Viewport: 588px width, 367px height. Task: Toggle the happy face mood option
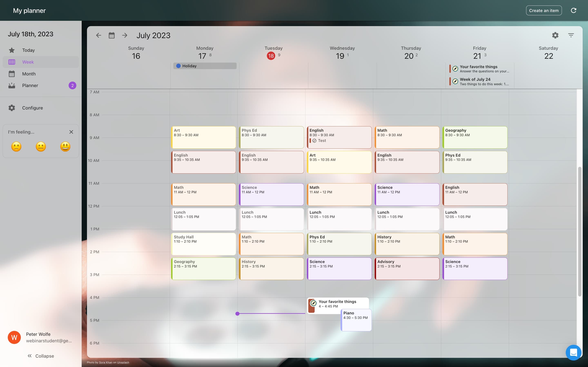66,147
